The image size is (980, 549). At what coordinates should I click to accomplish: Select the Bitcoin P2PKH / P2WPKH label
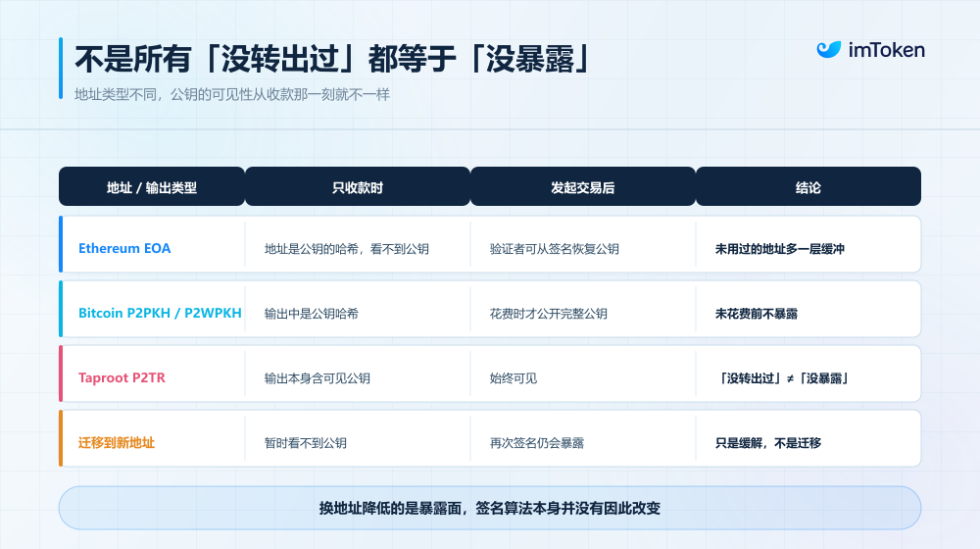tap(160, 314)
